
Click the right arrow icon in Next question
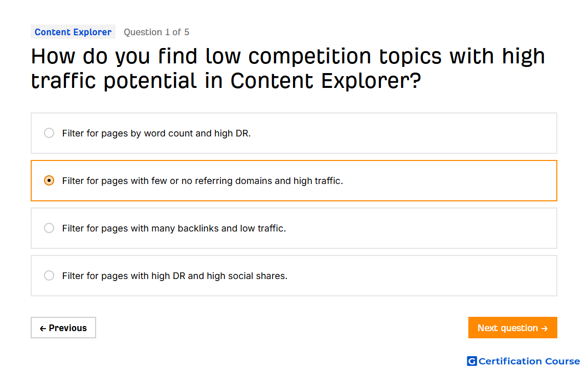coord(545,328)
